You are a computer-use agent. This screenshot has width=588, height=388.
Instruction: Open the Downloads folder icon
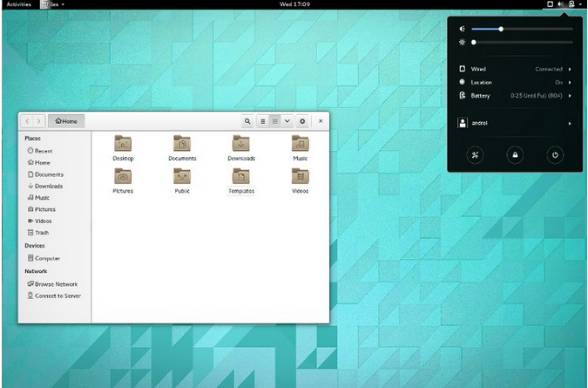coord(241,145)
